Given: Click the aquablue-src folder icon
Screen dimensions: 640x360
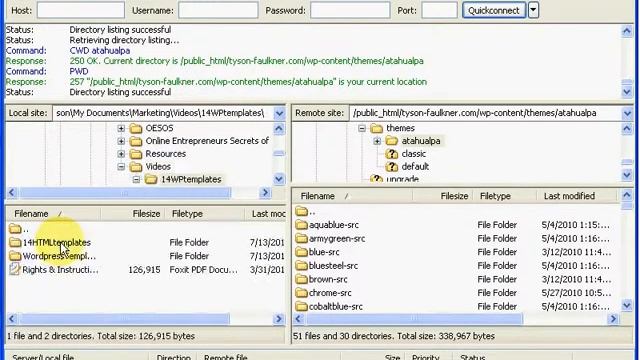Looking at the screenshot, I should click(x=302, y=224).
